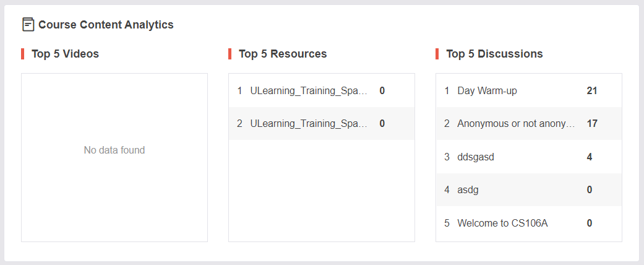Screen dimensions: 644x265
Task: Click the Top 5 Resources heading
Action: point(283,54)
